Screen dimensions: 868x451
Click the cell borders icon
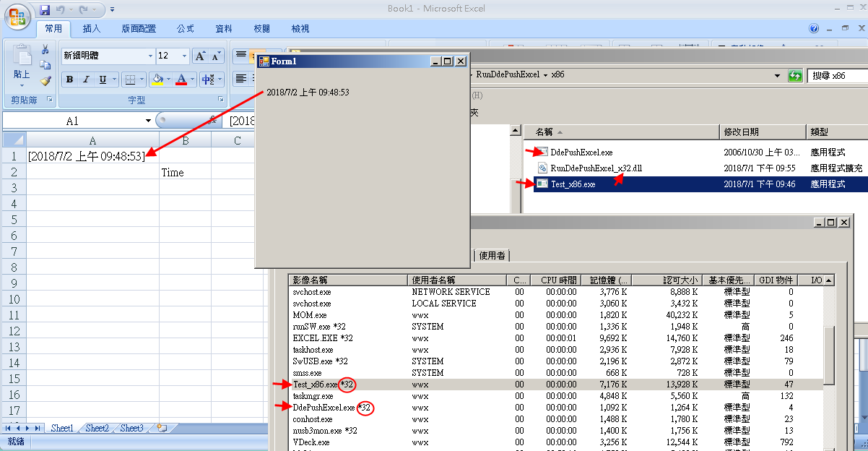[x=130, y=80]
